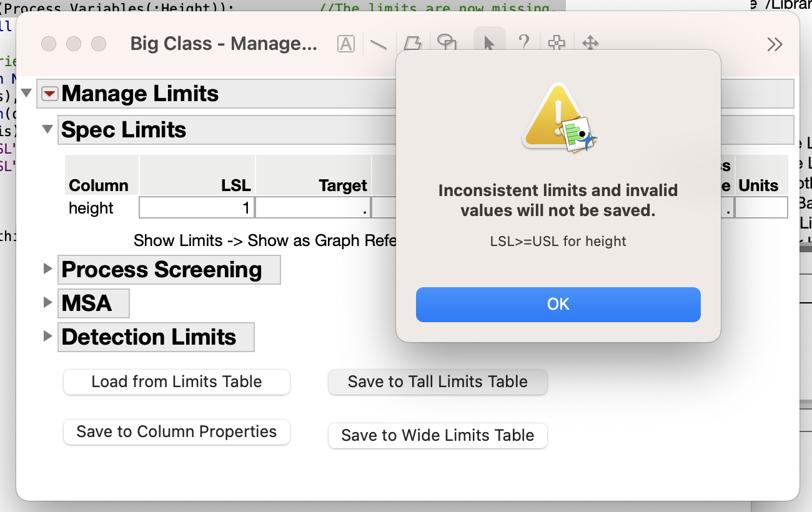Select the Scroll hand tool with four arrows
Screen dimensions: 812x512
point(590,44)
